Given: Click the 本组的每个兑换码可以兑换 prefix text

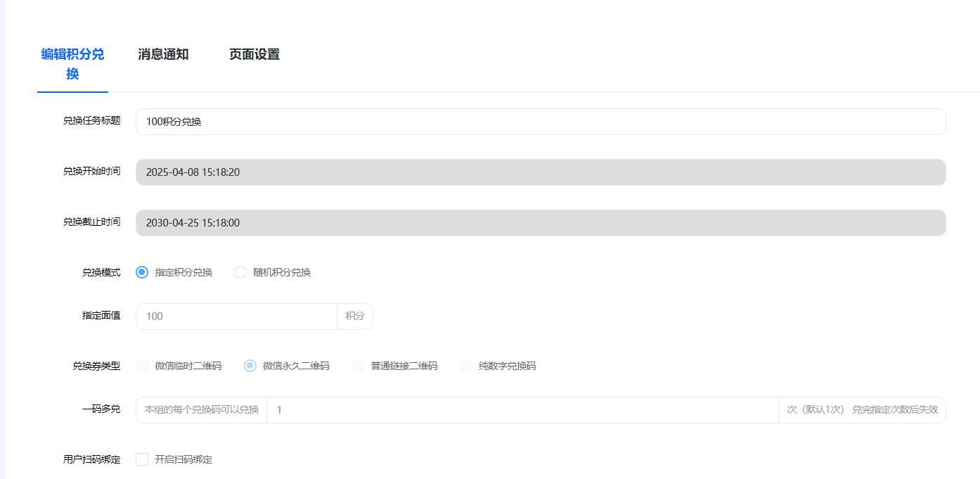Looking at the screenshot, I should [202, 410].
